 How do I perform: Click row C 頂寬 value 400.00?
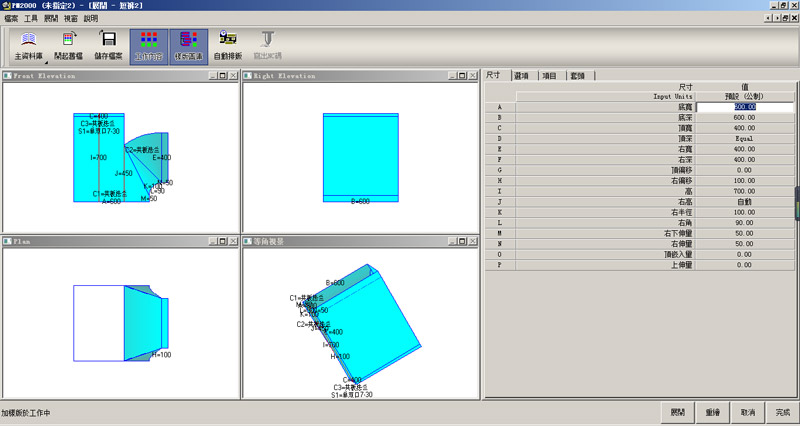[745, 128]
